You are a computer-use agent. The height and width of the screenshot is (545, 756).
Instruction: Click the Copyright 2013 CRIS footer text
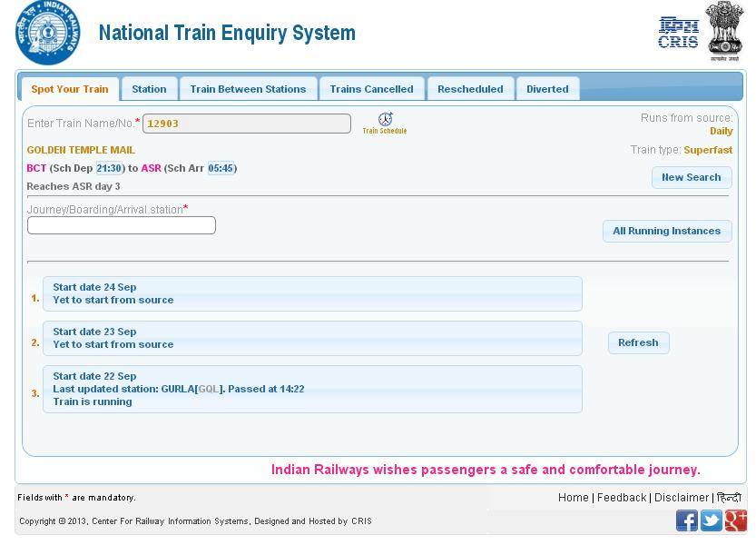click(195, 521)
